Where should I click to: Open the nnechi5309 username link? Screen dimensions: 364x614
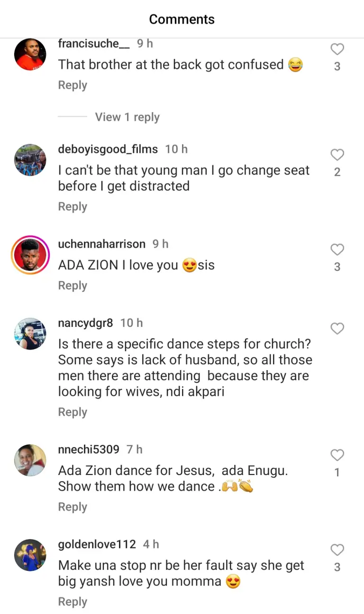(x=89, y=449)
